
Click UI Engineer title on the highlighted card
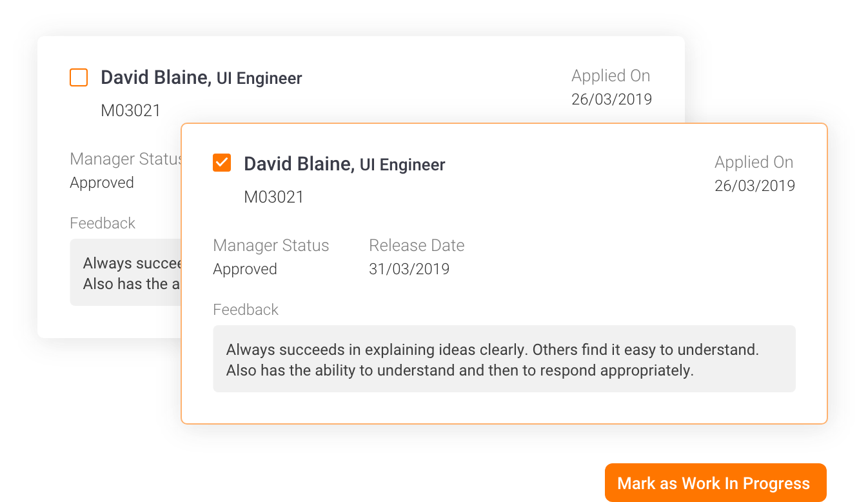[402, 165]
